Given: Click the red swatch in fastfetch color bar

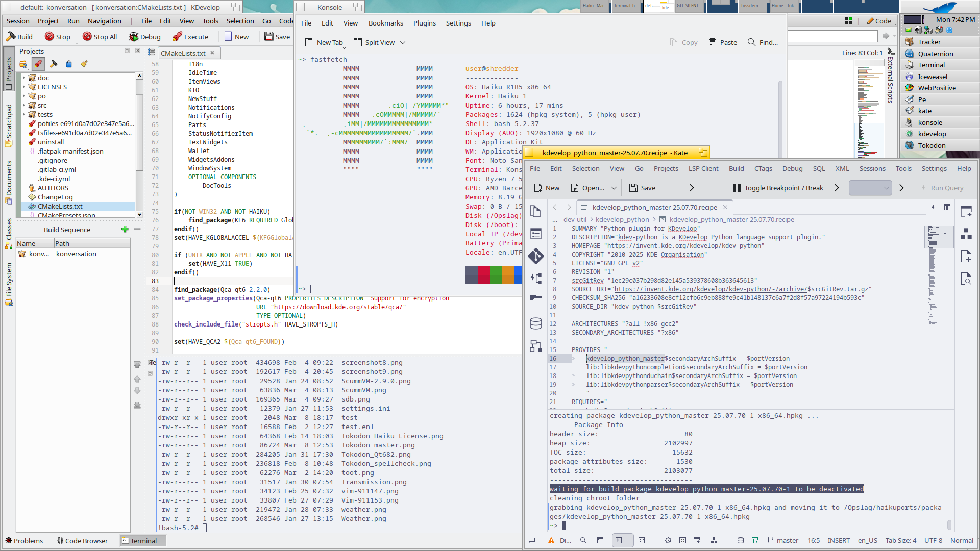Looking at the screenshot, I should [484, 274].
